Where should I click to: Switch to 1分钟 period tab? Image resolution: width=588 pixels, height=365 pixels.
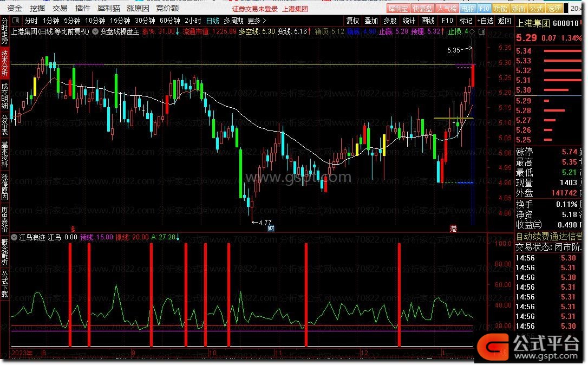51,21
